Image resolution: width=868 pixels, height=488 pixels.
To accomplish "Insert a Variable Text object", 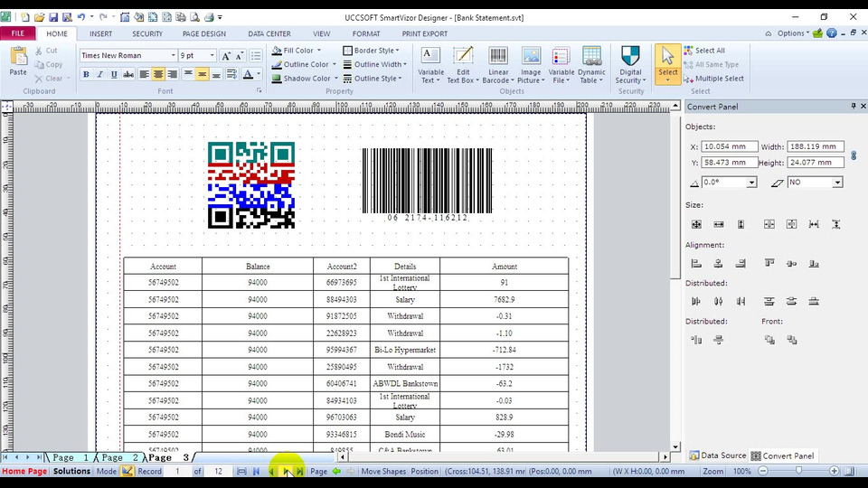I will click(x=430, y=65).
